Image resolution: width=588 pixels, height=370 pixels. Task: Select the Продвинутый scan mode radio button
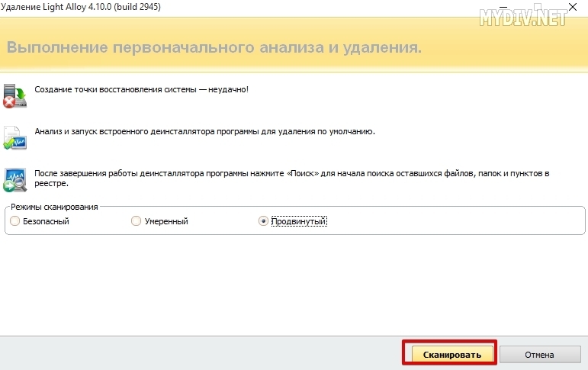(264, 221)
